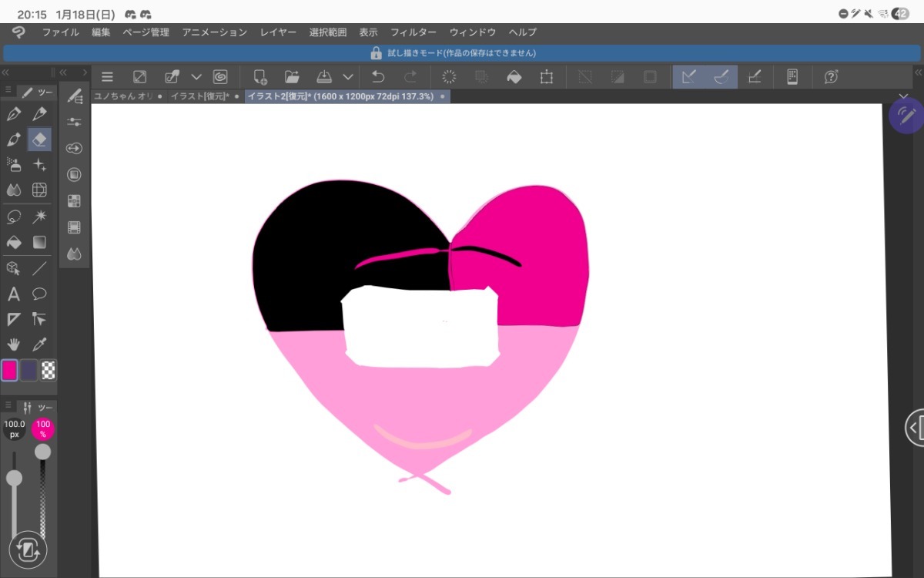The width and height of the screenshot is (924, 578).
Task: Switch to the イラスト[復元] tab
Action: [x=199, y=96]
